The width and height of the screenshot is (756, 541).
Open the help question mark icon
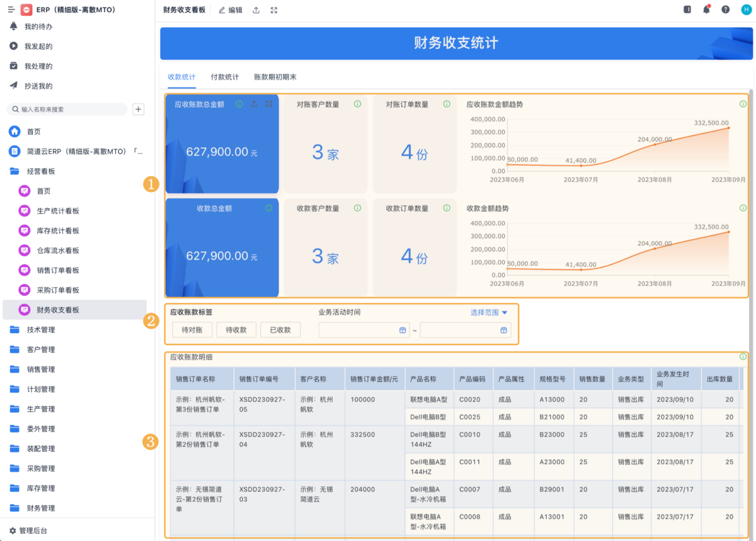(x=726, y=9)
